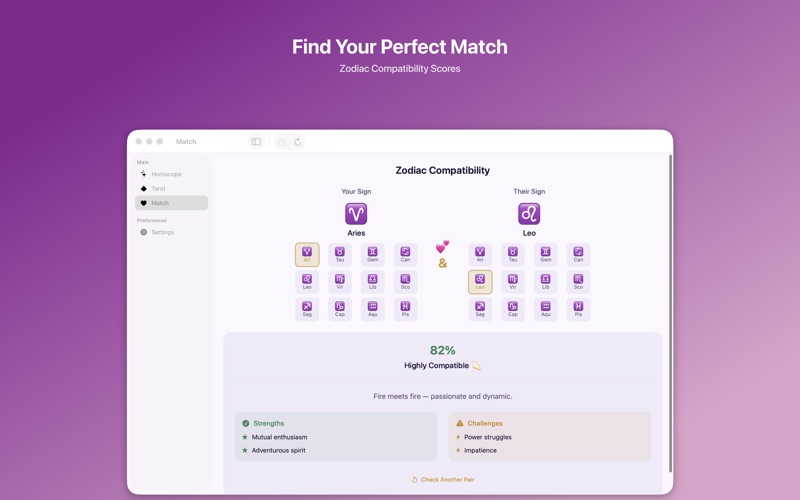Choose Libra in Their Sign grid
This screenshot has height=500, width=800.
(545, 282)
